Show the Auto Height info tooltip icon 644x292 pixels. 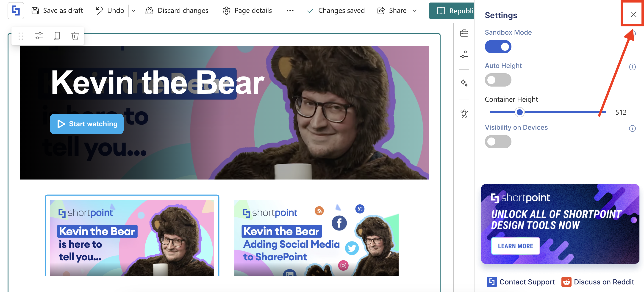pos(632,67)
